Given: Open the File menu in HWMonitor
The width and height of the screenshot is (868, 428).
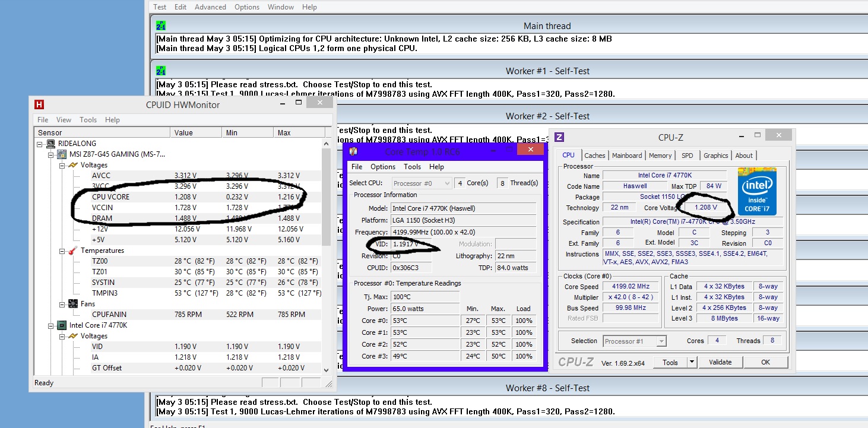Looking at the screenshot, I should pyautogui.click(x=43, y=120).
